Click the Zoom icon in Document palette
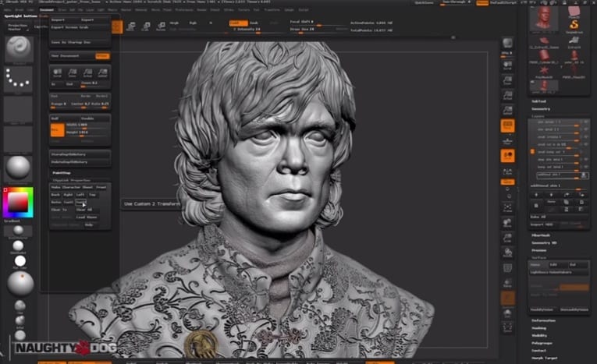The width and height of the screenshot is (597, 364). 73,72
